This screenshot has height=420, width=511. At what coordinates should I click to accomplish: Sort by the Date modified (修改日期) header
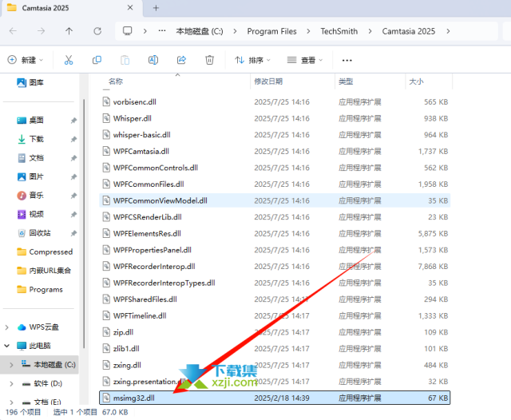[293, 81]
